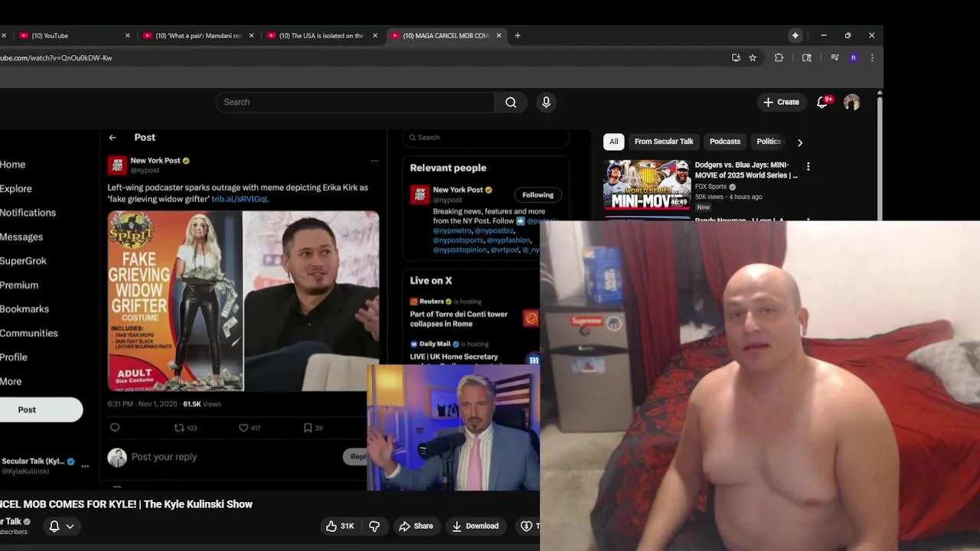Open Communities in the X sidebar
Screen dimensions: 980x551
pos(28,333)
